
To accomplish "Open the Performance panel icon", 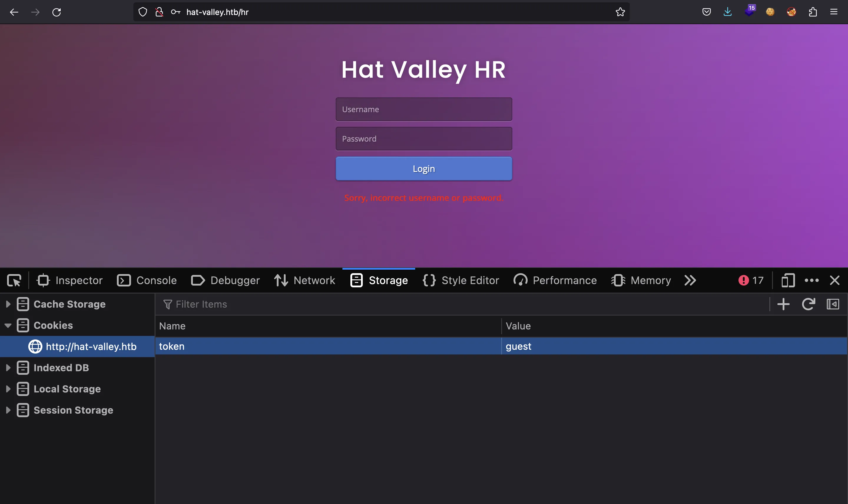I will pyautogui.click(x=520, y=280).
